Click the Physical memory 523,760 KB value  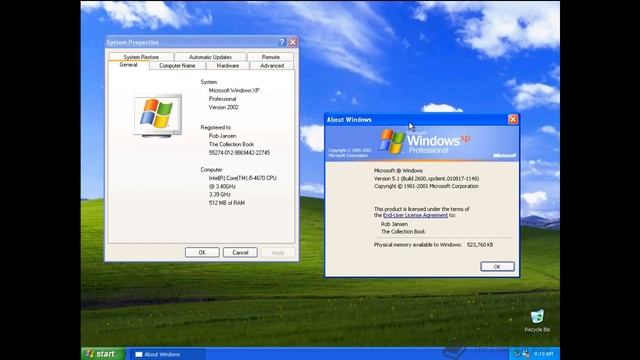point(480,245)
